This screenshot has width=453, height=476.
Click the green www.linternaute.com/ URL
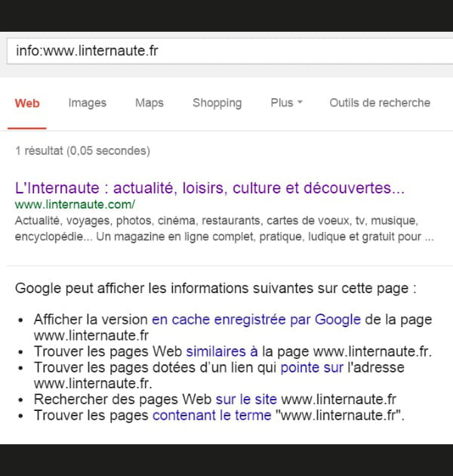pos(75,205)
